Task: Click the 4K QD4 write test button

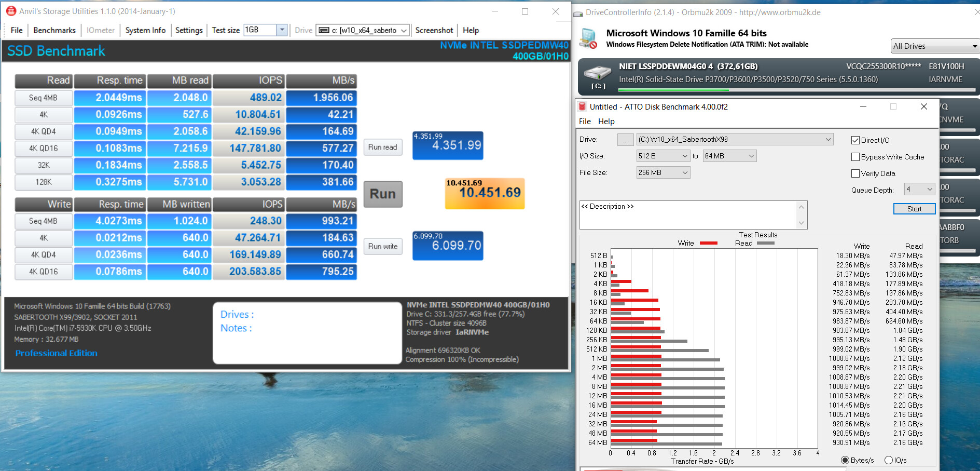Action: click(x=44, y=254)
